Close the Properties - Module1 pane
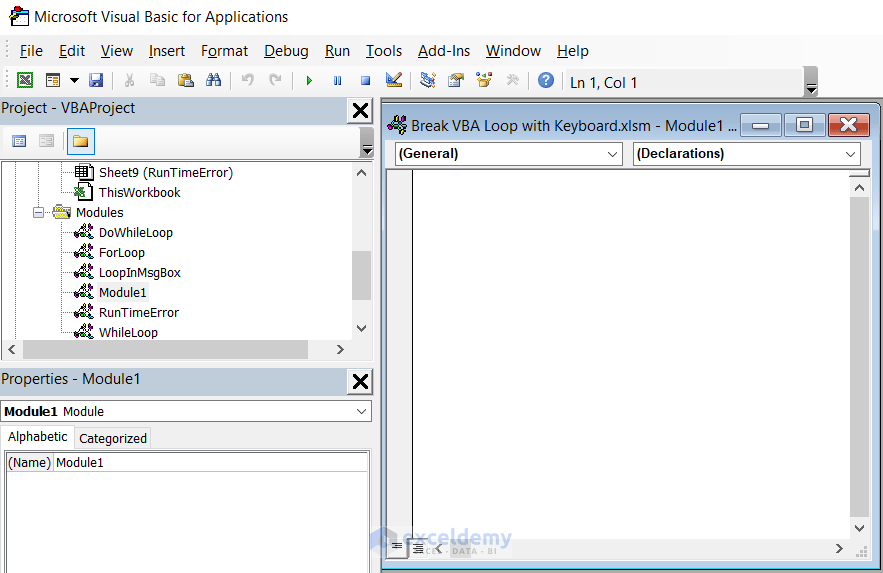The height and width of the screenshot is (573, 883). point(360,382)
